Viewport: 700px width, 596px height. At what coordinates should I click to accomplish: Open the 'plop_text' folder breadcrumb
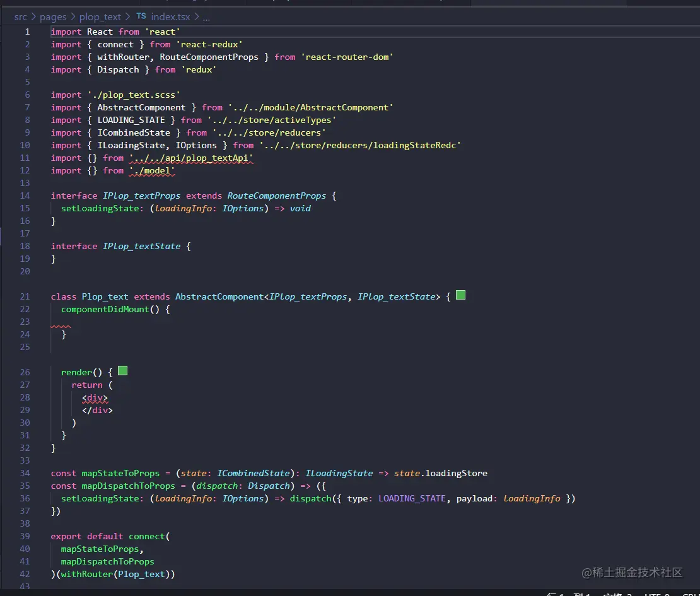100,17
